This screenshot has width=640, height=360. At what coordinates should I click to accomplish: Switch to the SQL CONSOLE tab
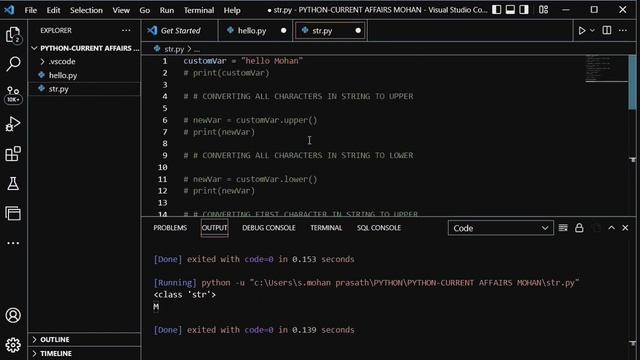coord(379,228)
